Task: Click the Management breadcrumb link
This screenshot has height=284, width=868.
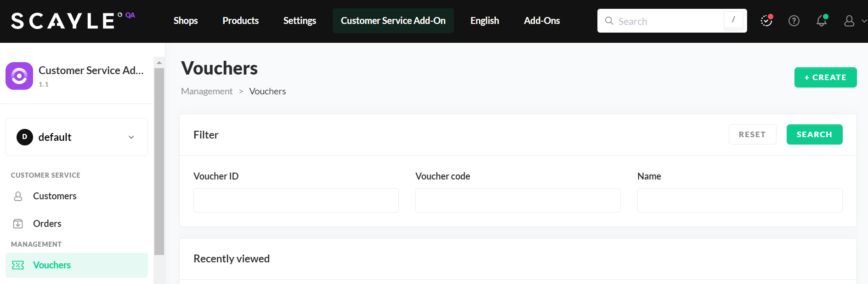Action: (207, 91)
